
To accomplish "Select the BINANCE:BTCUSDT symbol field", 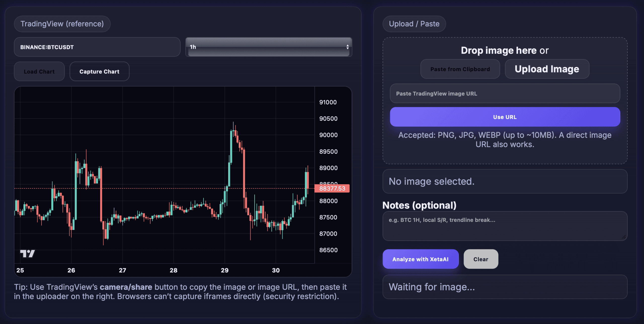I will (97, 47).
